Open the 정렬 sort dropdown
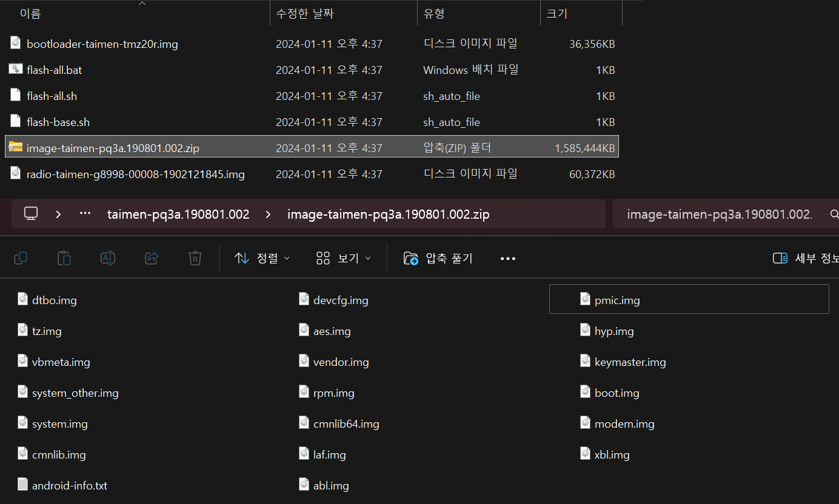 (262, 258)
